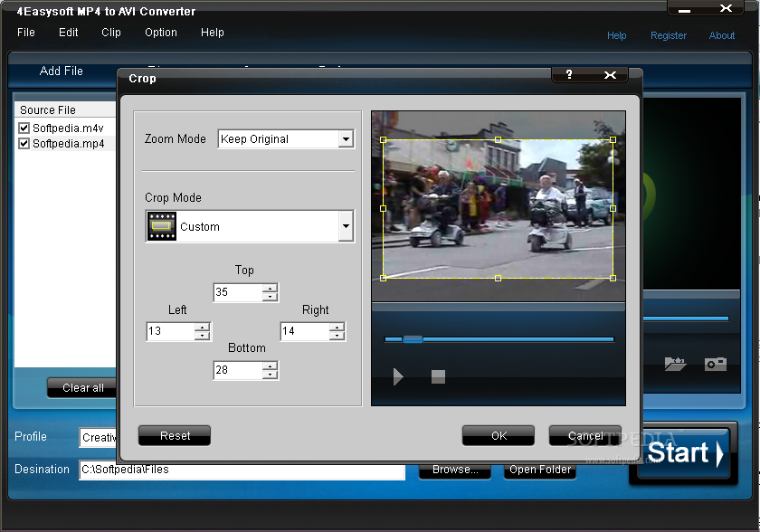Confirm crop with OK button
Image resolution: width=760 pixels, height=532 pixels.
point(499,435)
